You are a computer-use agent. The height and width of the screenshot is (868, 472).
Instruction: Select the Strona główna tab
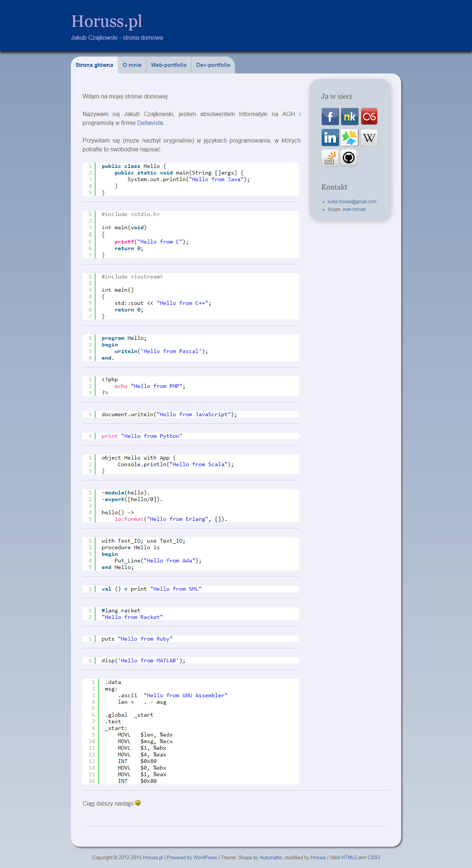94,65
